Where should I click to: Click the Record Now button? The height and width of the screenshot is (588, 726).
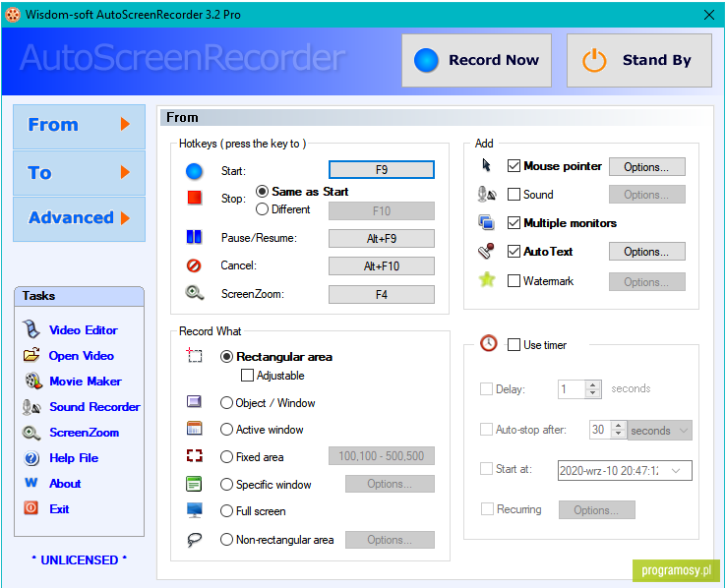[x=476, y=60]
